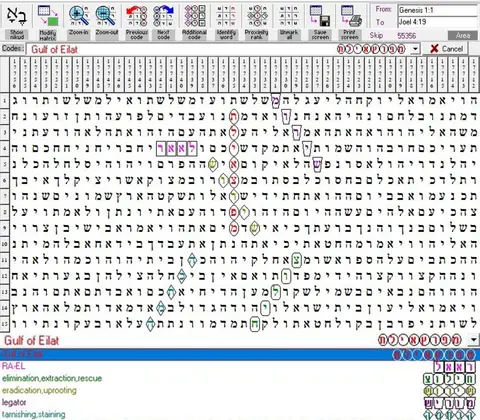Click the Save screen icon
The width and height of the screenshot is (480, 420).
pyautogui.click(x=320, y=16)
